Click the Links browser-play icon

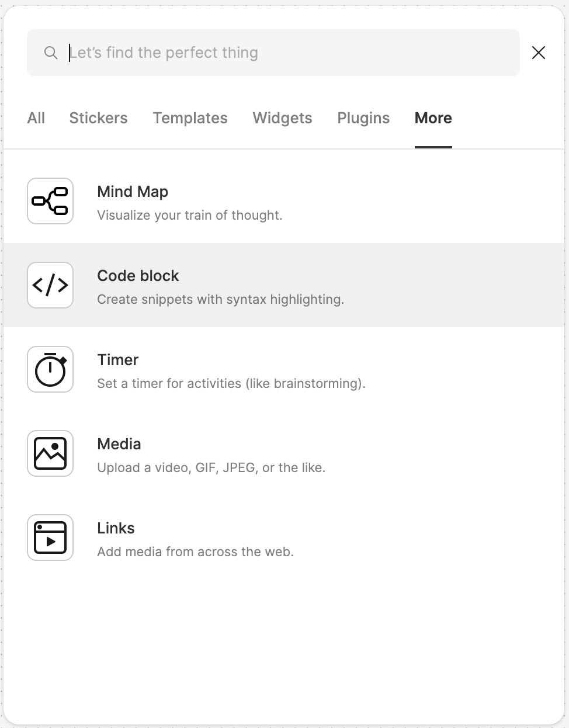coord(50,538)
